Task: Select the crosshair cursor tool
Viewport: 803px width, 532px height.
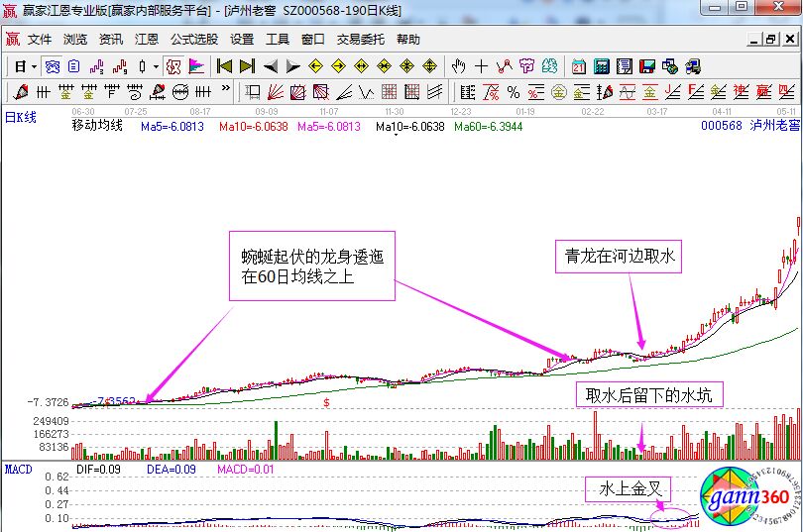Action: pyautogui.click(x=481, y=66)
